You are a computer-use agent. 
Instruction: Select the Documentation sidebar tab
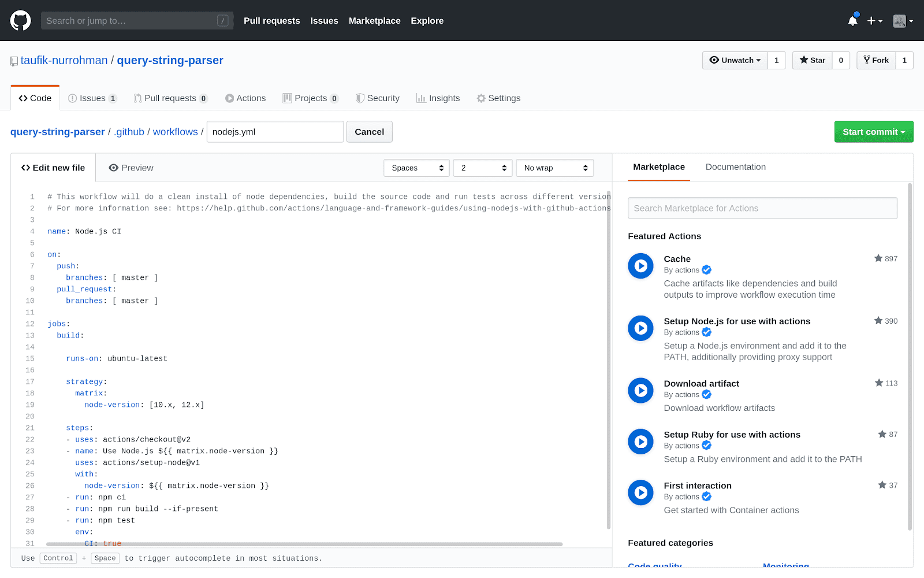(736, 167)
